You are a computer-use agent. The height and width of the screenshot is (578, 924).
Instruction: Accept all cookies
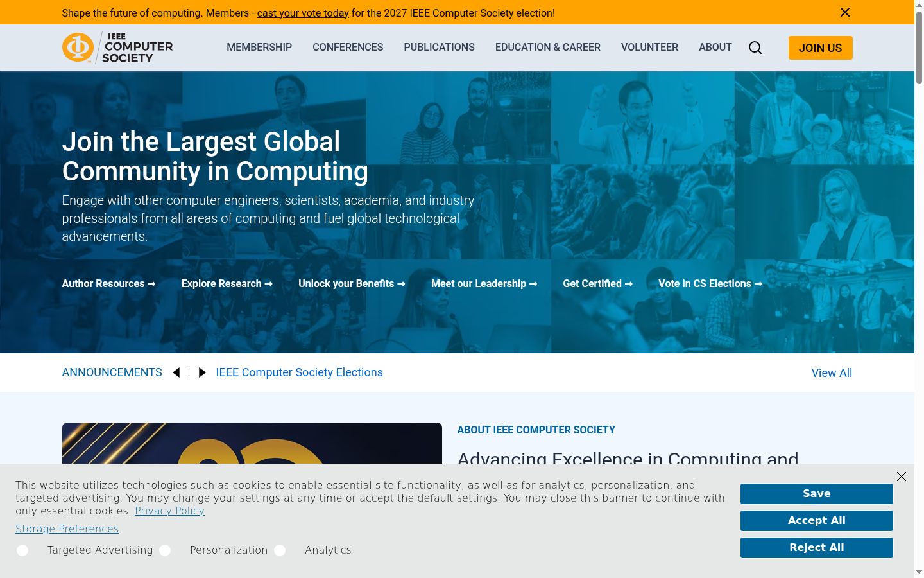(x=817, y=521)
